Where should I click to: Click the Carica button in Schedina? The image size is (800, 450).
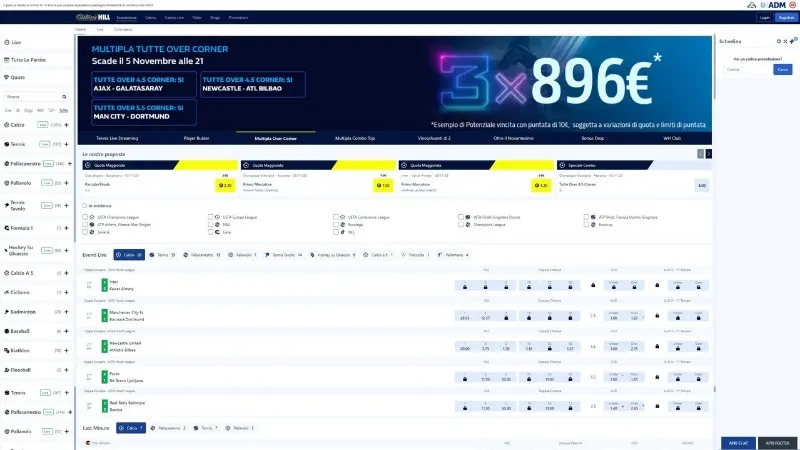(783, 69)
